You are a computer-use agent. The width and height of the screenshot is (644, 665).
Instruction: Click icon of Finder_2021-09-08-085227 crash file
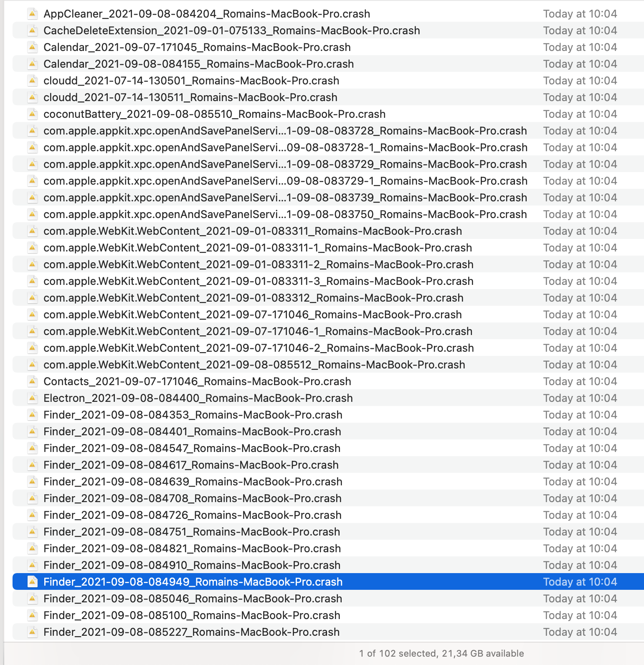tap(32, 632)
